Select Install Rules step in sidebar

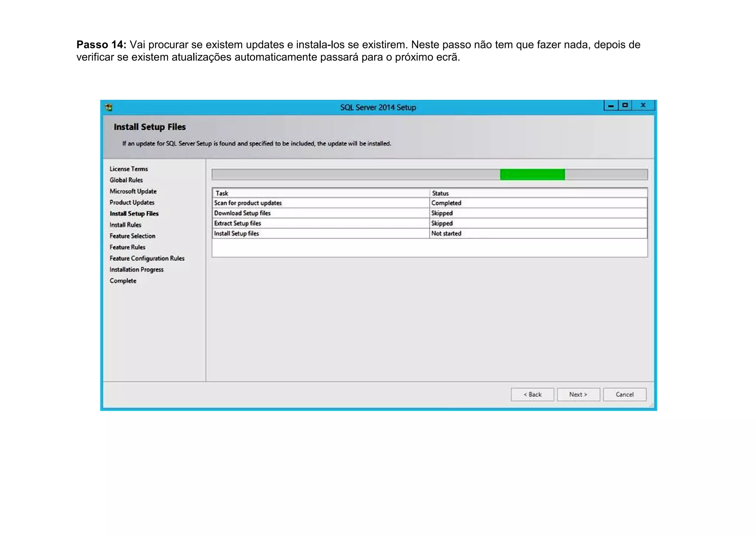click(126, 225)
